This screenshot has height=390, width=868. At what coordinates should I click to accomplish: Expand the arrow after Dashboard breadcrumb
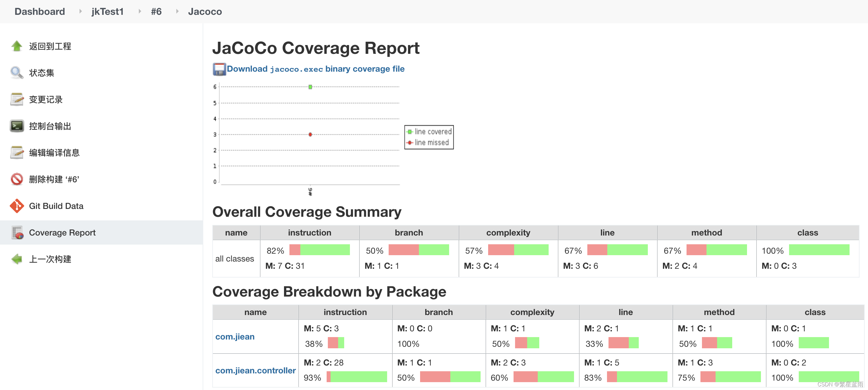pyautogui.click(x=80, y=11)
